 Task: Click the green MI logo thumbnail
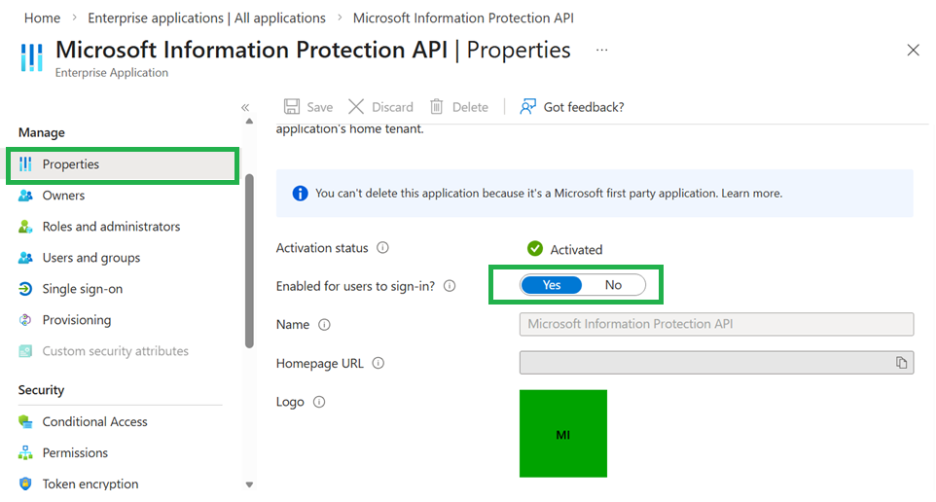click(x=563, y=434)
